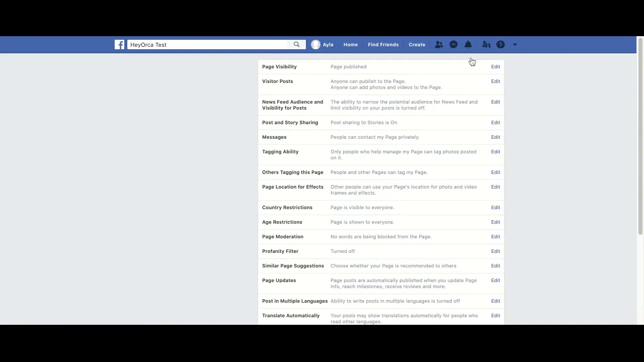Select the 'Country Restrictions' label
Screen dimensions: 644x362
[x=287, y=208]
